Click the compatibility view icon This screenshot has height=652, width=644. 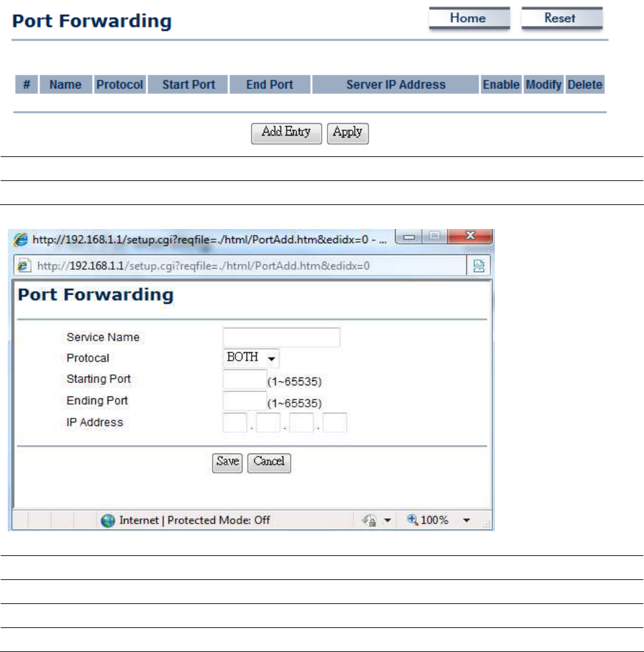point(479,266)
